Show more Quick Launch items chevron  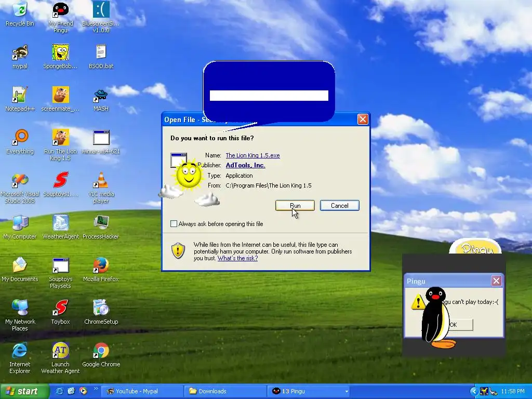coord(96,389)
